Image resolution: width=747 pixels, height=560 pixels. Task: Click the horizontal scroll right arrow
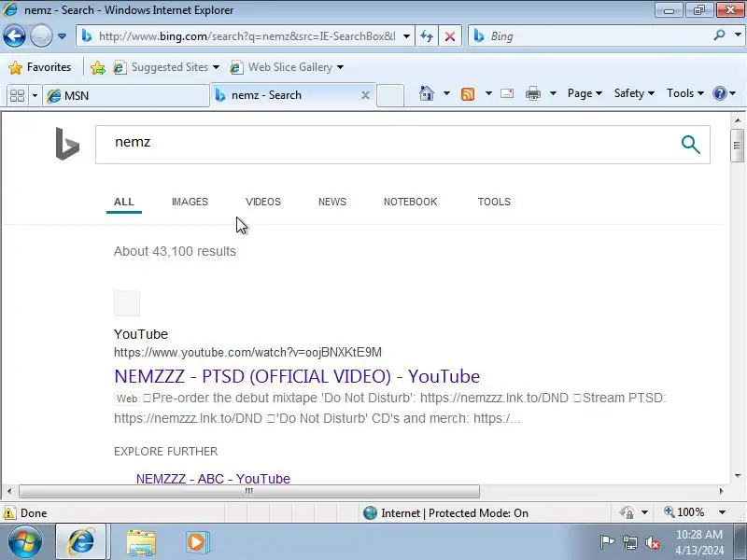(721, 491)
